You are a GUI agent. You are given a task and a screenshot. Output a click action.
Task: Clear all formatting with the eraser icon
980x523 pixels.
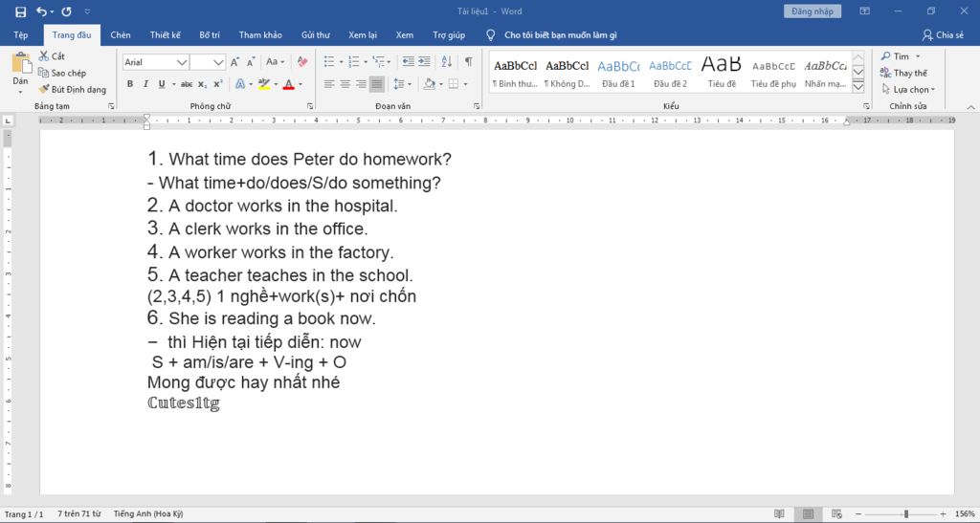[x=303, y=62]
